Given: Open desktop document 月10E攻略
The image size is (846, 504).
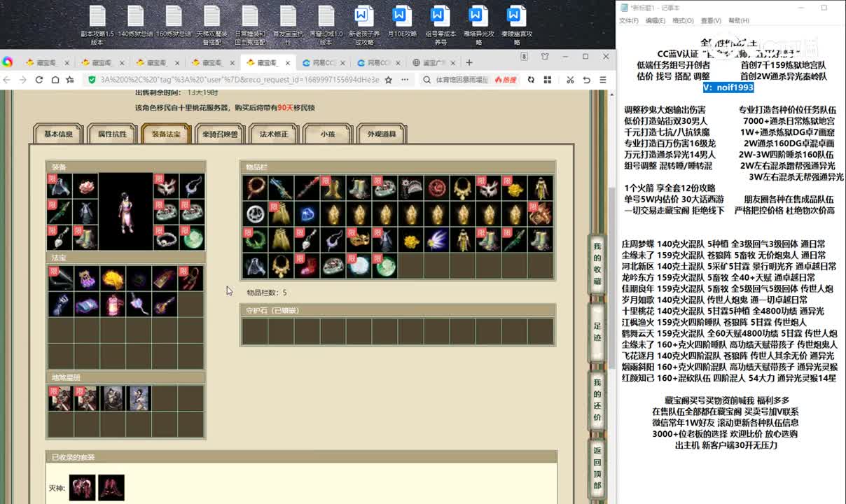Looking at the screenshot, I should (401, 21).
